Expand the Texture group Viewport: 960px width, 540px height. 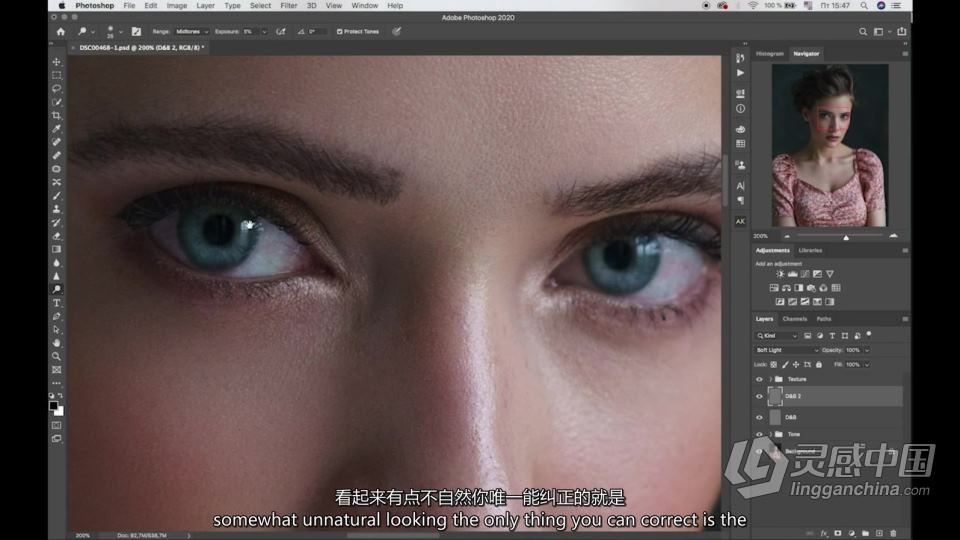click(x=770, y=380)
